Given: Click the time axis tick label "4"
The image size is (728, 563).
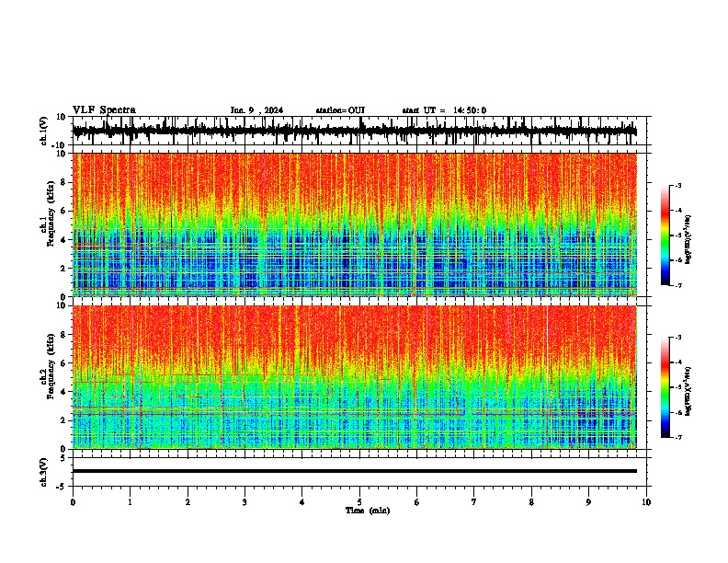Looking at the screenshot, I should pyautogui.click(x=302, y=502).
